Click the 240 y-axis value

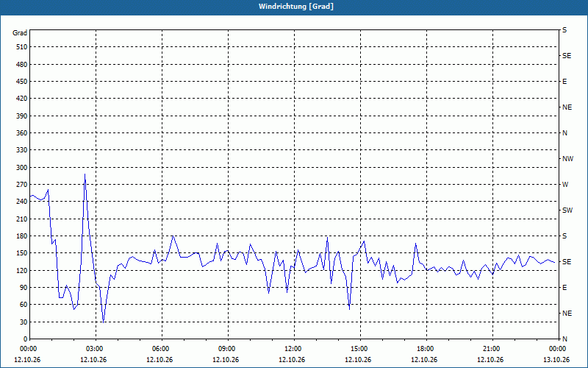[x=22, y=201]
